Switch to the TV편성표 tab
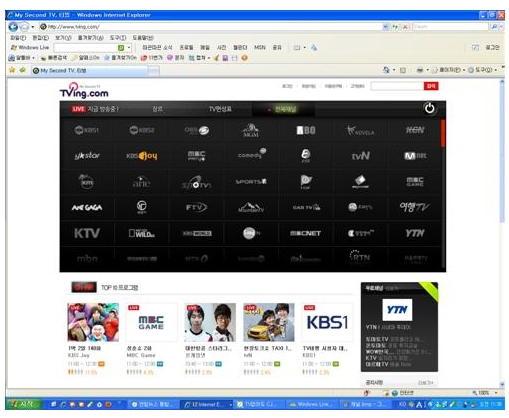 [x=220, y=109]
